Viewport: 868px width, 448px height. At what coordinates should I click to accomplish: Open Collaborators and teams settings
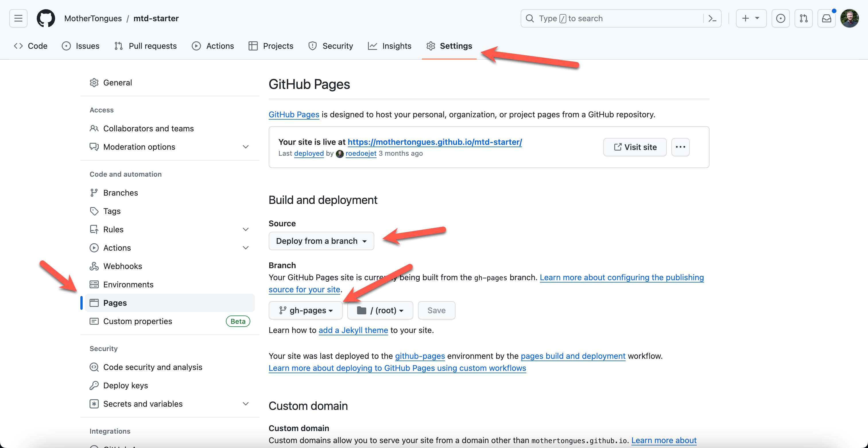[170, 128]
